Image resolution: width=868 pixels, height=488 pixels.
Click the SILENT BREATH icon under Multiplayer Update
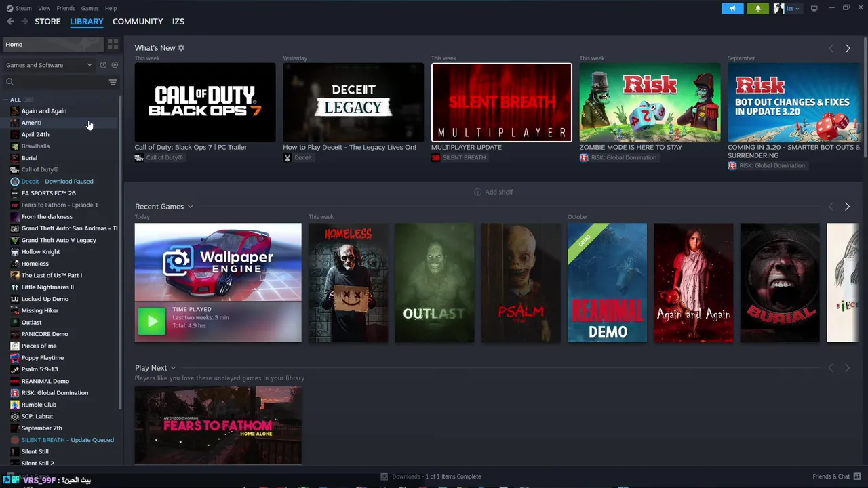(x=435, y=158)
